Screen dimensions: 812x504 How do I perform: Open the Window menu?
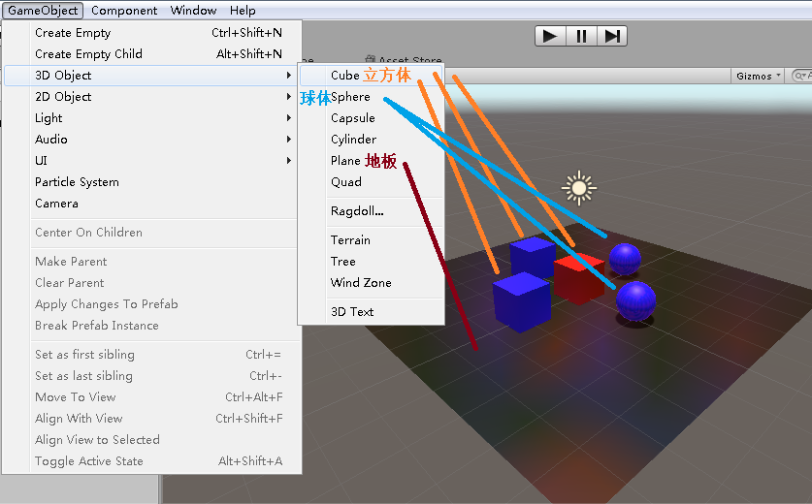click(x=193, y=11)
